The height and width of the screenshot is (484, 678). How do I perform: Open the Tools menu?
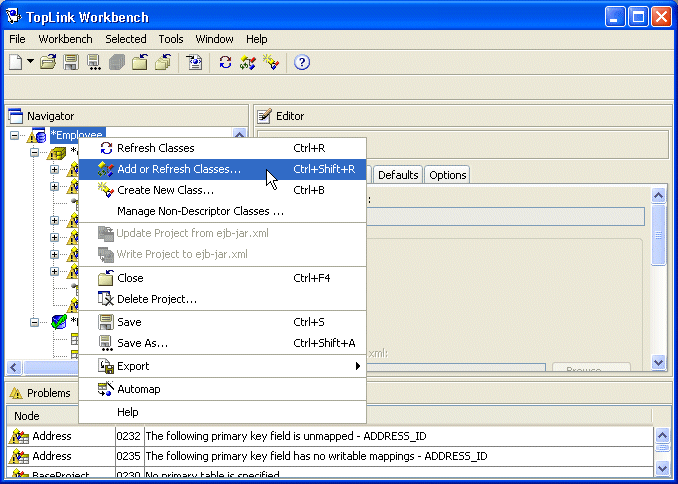[171, 39]
